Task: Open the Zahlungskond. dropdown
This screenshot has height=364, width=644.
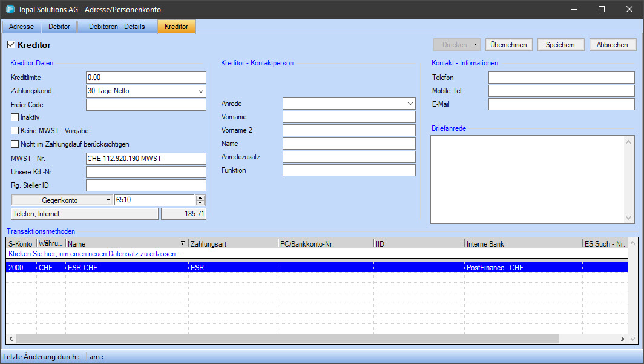Action: 201,91
